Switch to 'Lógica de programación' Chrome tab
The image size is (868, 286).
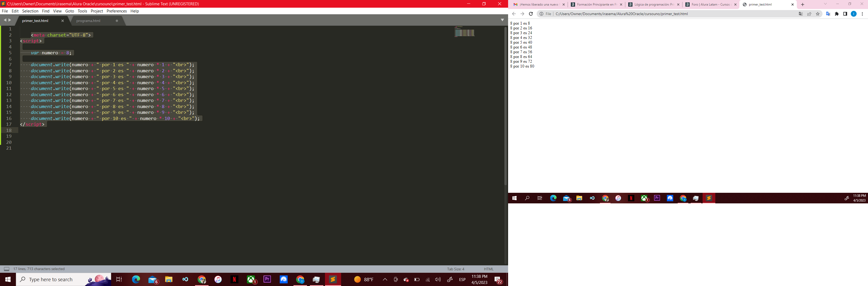(654, 5)
